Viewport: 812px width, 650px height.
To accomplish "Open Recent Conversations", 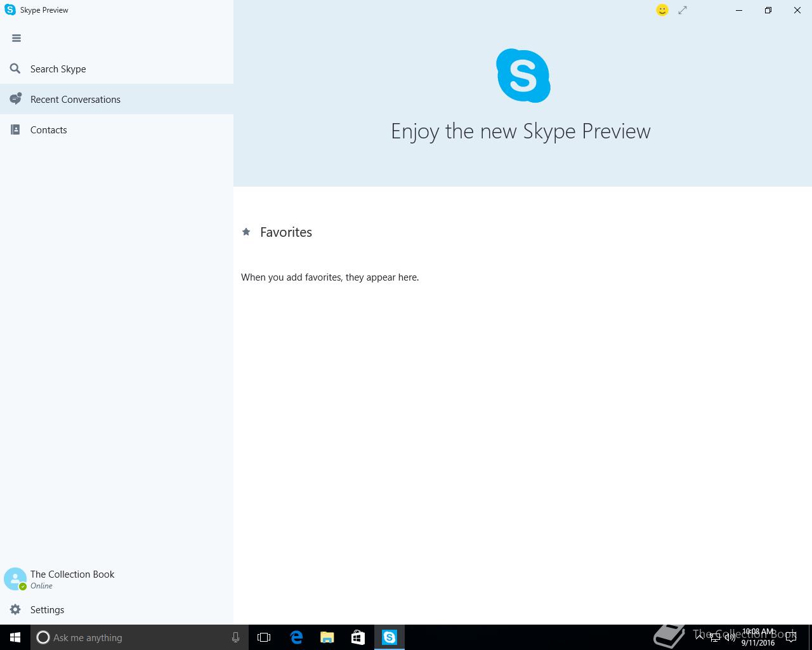I will (x=117, y=99).
